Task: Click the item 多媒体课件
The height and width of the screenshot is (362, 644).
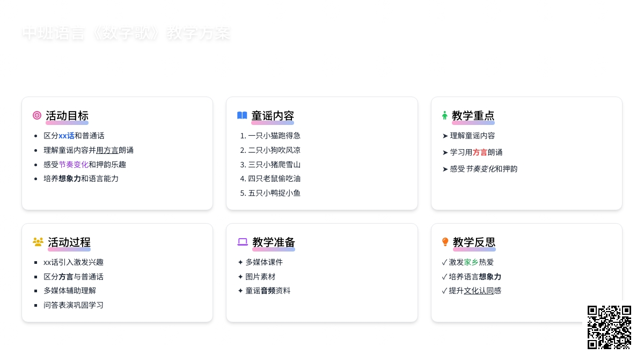Action: click(260, 262)
